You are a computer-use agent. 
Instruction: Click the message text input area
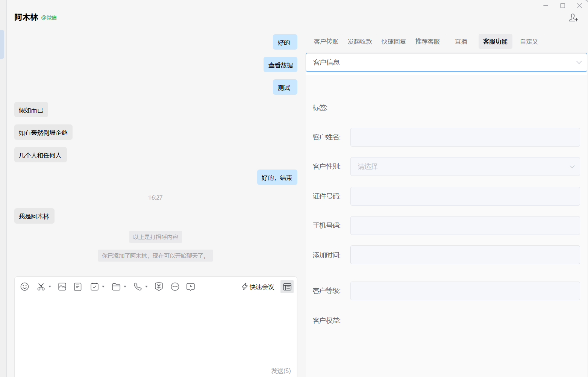(156, 331)
